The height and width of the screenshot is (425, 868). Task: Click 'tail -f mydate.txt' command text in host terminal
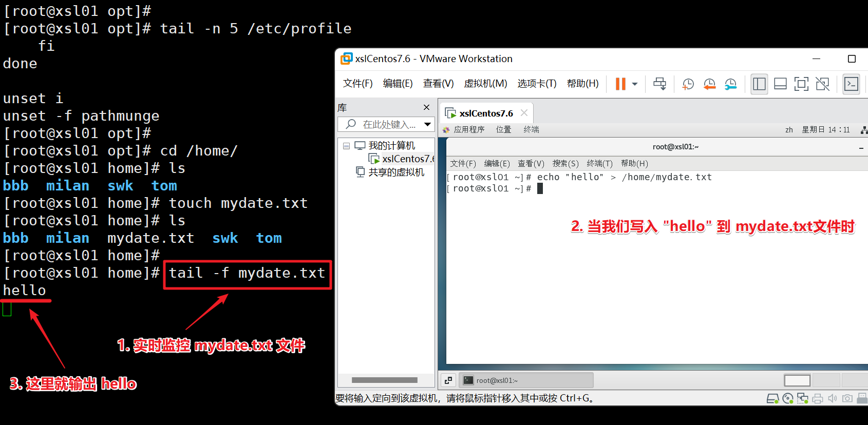point(247,273)
